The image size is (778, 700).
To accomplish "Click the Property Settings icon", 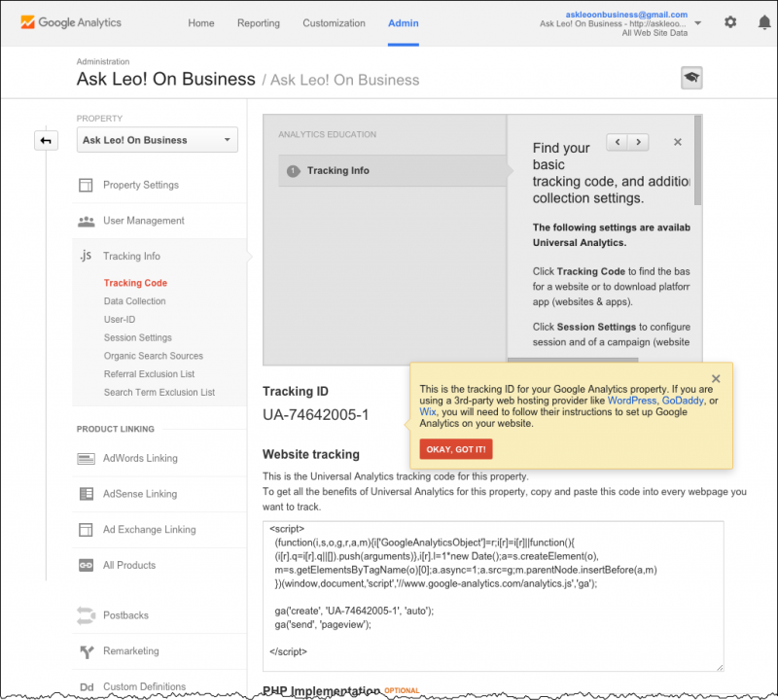I will (86, 185).
